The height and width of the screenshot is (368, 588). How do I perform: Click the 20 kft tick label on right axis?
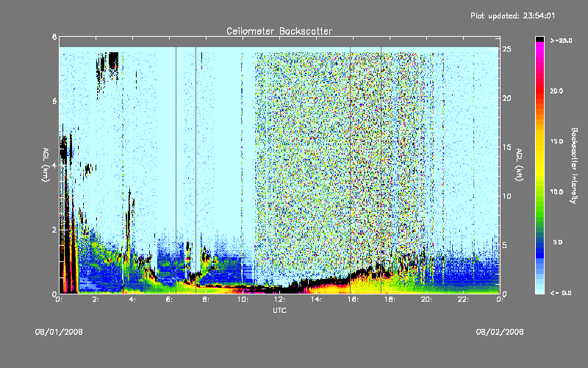point(506,99)
